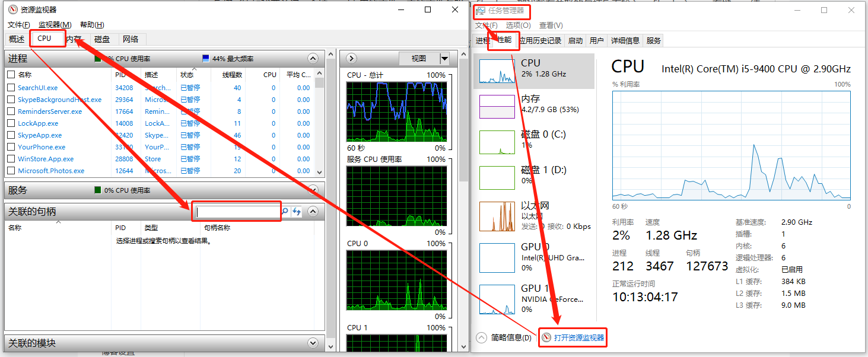The height and width of the screenshot is (357, 868).
Task: Open 帮助(H) menu
Action: coord(92,25)
